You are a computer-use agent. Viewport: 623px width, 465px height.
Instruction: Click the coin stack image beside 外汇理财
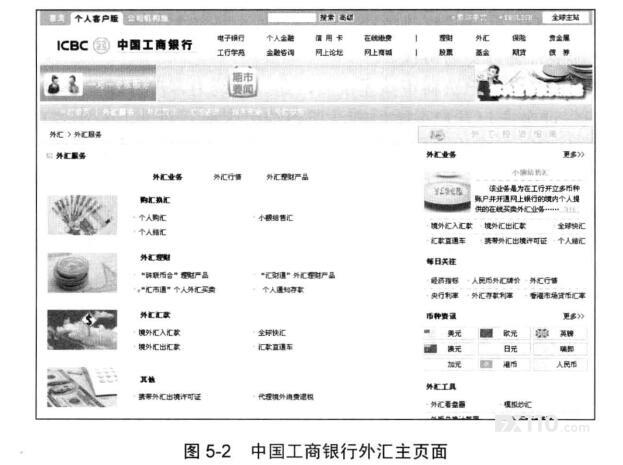point(82,273)
